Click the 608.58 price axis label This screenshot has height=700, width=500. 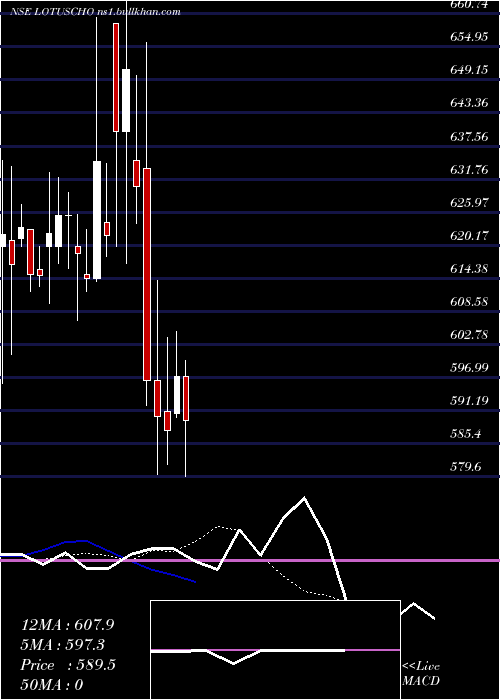pos(469,301)
